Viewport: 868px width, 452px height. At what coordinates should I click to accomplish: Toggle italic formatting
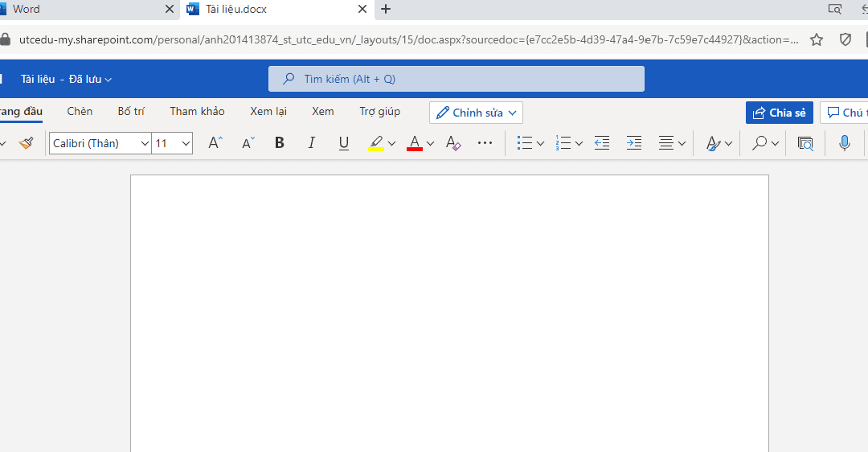(x=312, y=143)
